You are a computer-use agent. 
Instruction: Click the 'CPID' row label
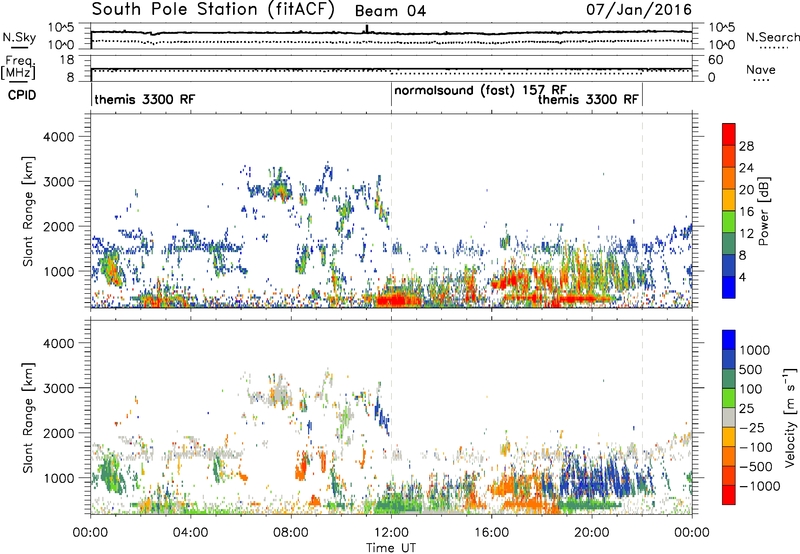point(22,95)
